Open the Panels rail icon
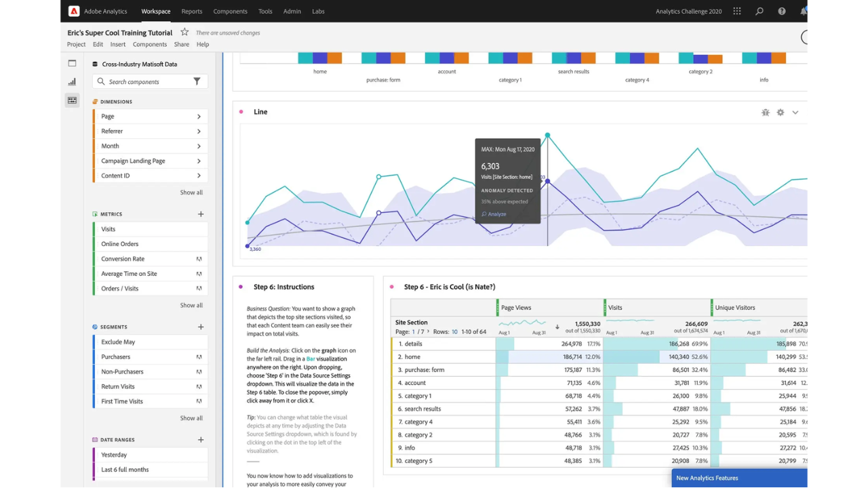This screenshot has height=488, width=868. pyautogui.click(x=72, y=62)
